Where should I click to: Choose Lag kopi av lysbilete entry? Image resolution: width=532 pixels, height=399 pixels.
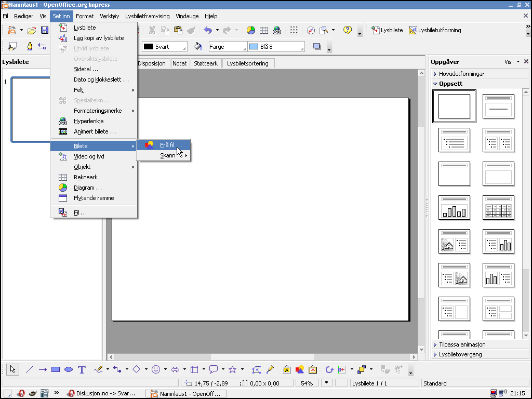(x=94, y=38)
